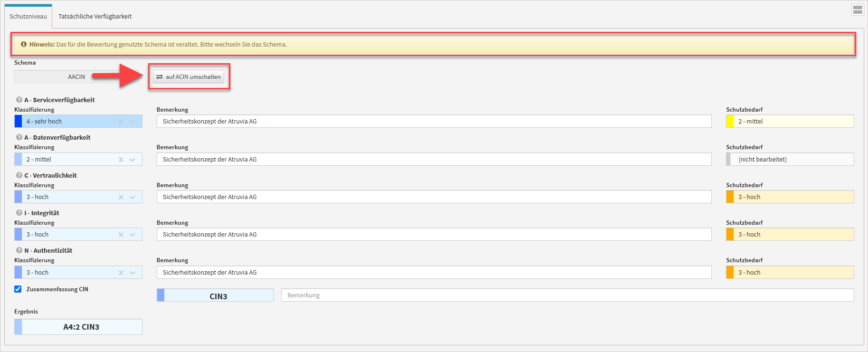Open the Authentizität classification dropdown arrow
Image resolution: width=868 pixels, height=352 pixels.
click(x=132, y=273)
